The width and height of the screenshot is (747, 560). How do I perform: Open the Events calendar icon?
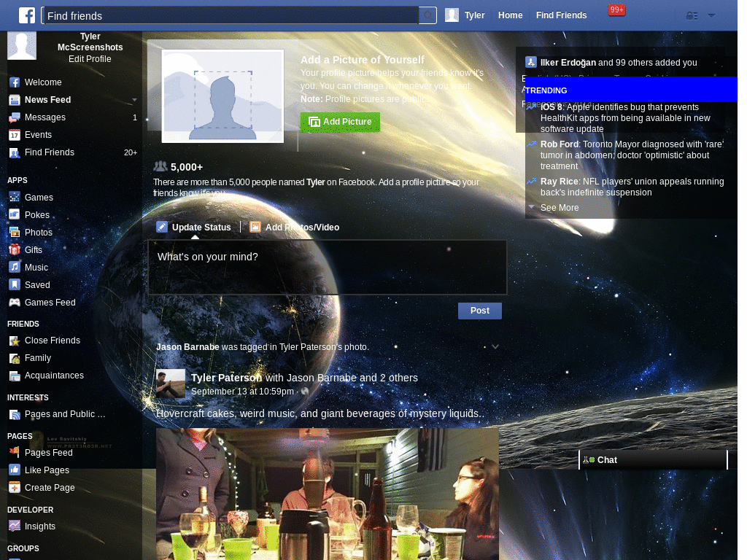click(x=15, y=135)
